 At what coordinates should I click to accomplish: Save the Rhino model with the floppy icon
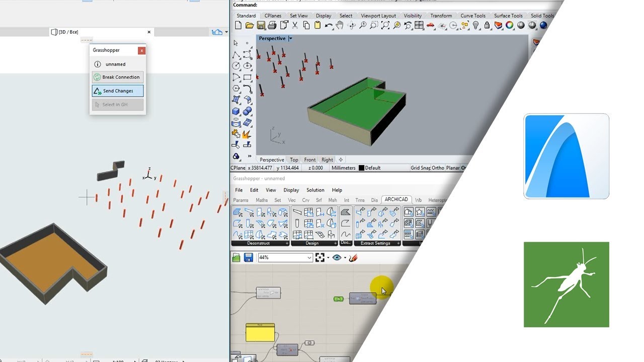click(261, 25)
